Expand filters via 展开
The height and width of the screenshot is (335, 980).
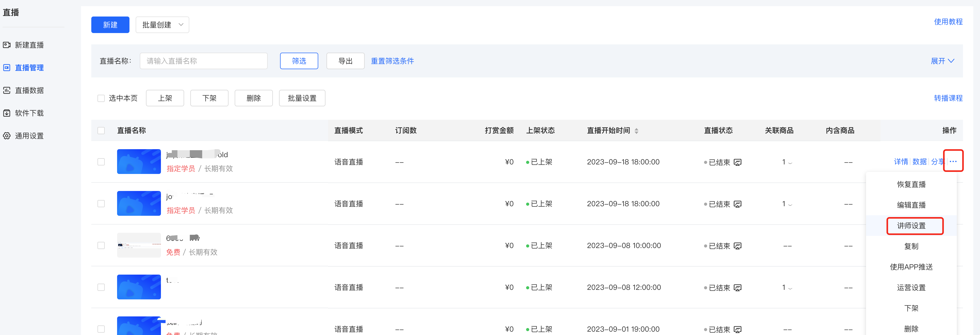point(942,61)
